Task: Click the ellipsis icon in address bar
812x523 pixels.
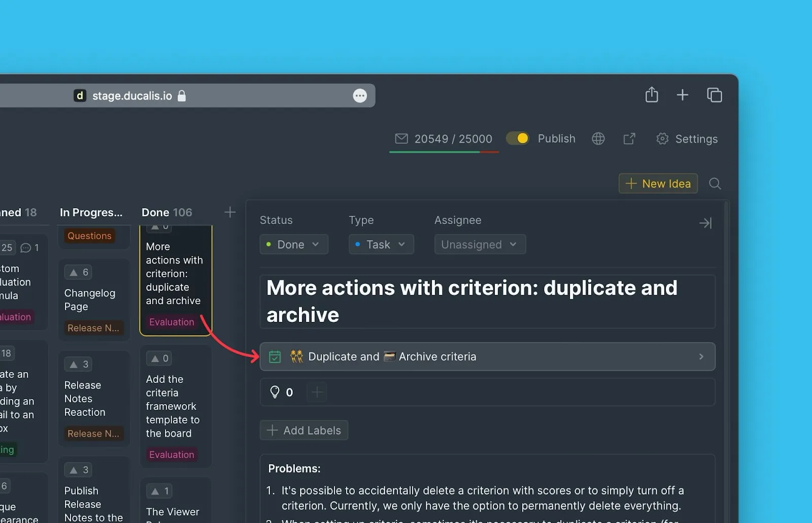Action: pos(360,96)
